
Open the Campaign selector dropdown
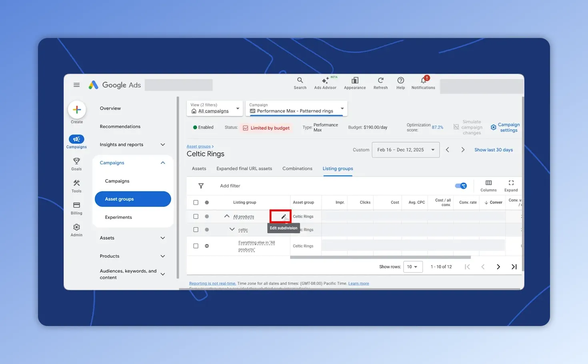point(296,108)
